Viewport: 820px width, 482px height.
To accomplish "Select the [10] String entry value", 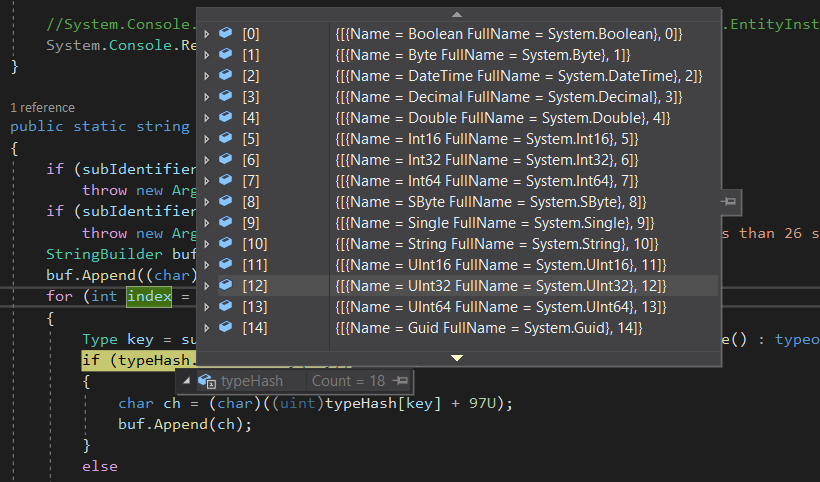I will tap(496, 244).
